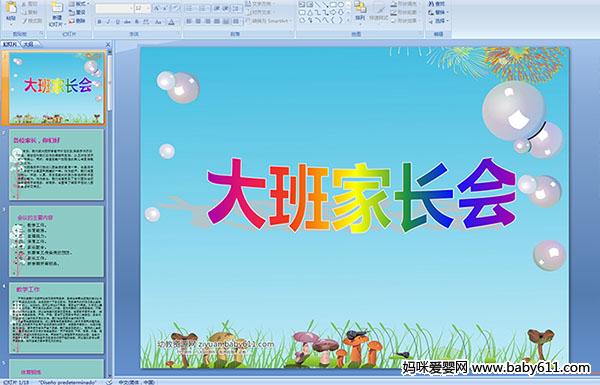Viewport: 600px width, 385px height.
Task: Expand the shapes gallery with the More arrow
Action: 348,21
